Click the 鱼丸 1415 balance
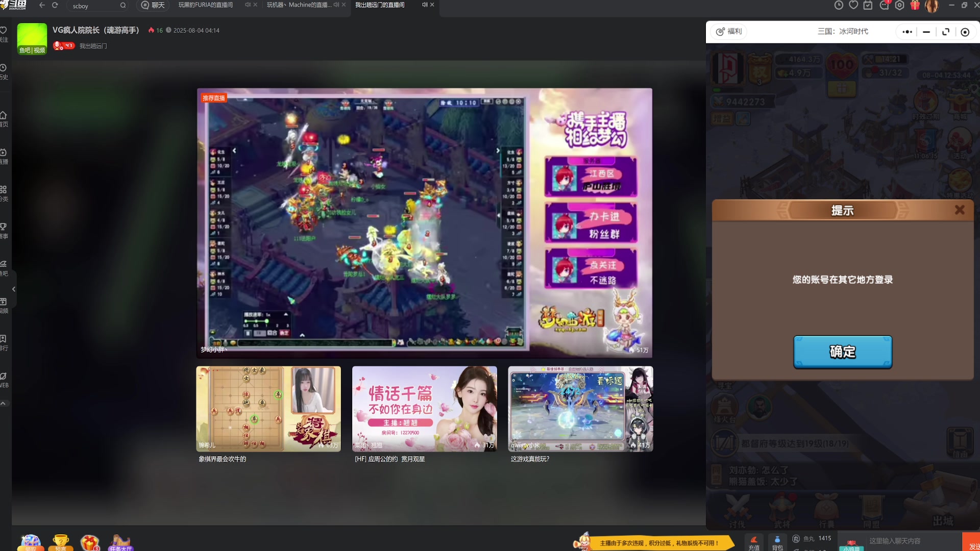Screen dimensions: 980x551 pos(812,538)
